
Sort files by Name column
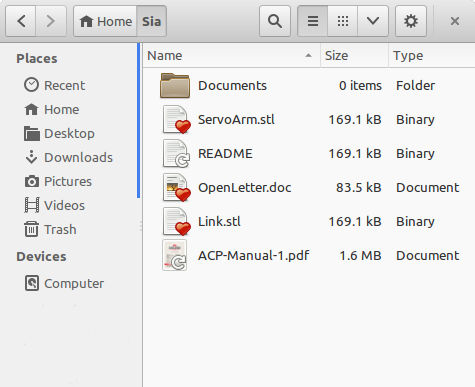tap(232, 56)
